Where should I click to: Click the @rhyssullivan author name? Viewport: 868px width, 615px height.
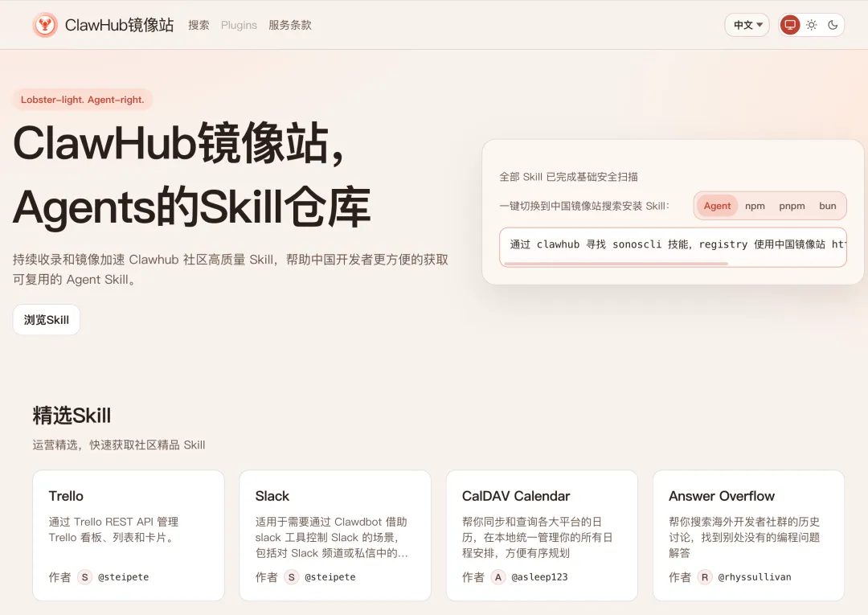(x=755, y=577)
